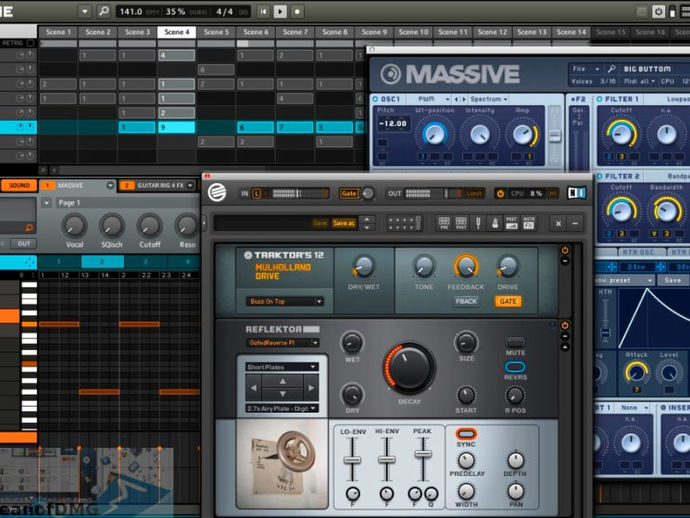Click the Reflektor LO-ENV slider
690x518 pixels.
tap(352, 460)
